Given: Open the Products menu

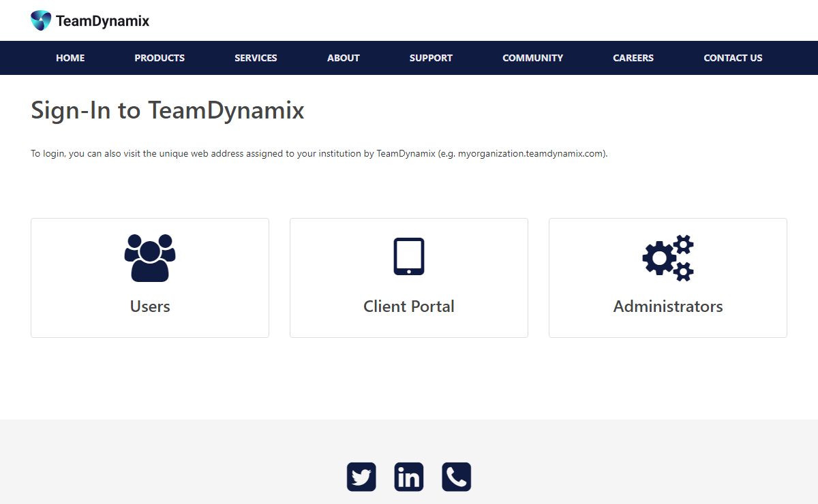Looking at the screenshot, I should (160, 58).
